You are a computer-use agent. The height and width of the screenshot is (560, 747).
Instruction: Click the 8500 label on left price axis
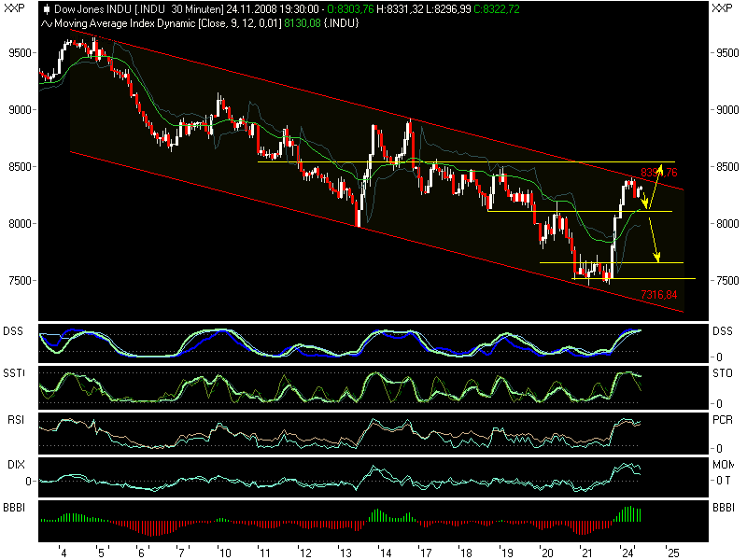(x=20, y=167)
